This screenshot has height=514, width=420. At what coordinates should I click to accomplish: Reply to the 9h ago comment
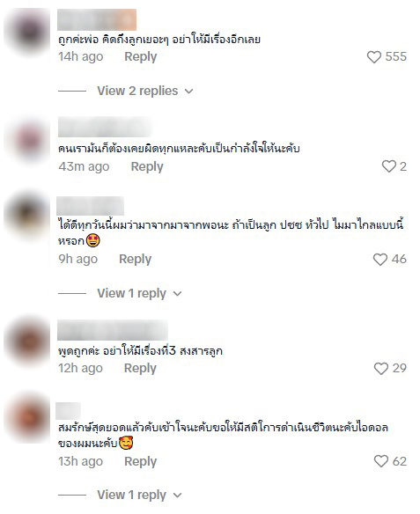[135, 259]
